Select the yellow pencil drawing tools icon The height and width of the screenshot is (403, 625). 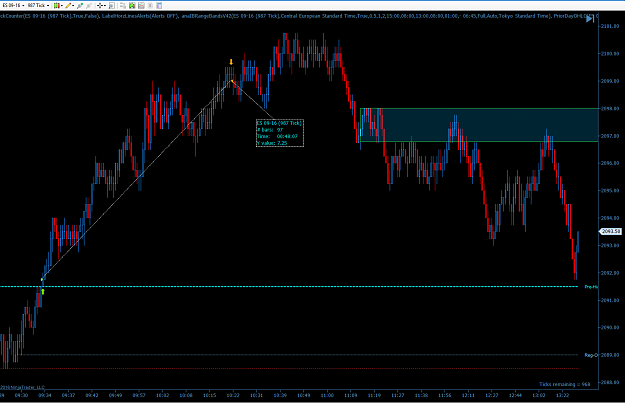(68, 6)
